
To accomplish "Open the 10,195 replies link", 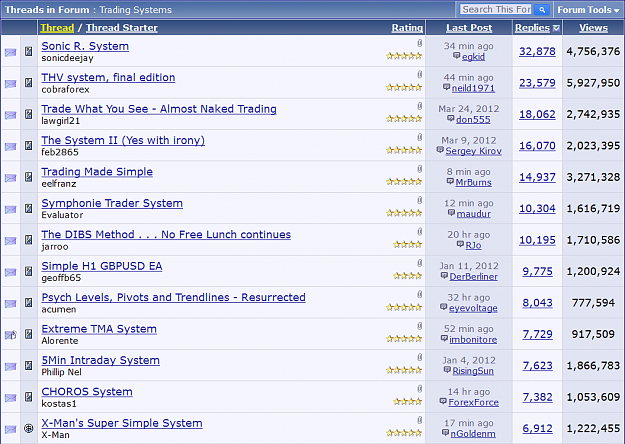I will [x=537, y=240].
